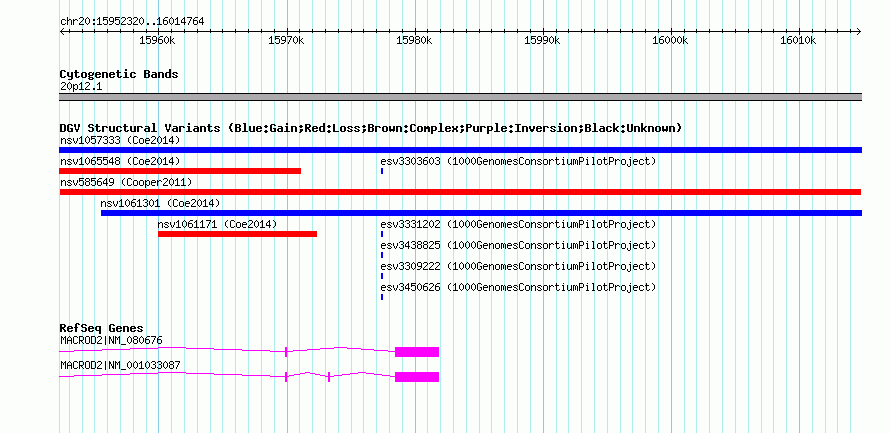Select the small blue marker under esv3303603

click(382, 171)
